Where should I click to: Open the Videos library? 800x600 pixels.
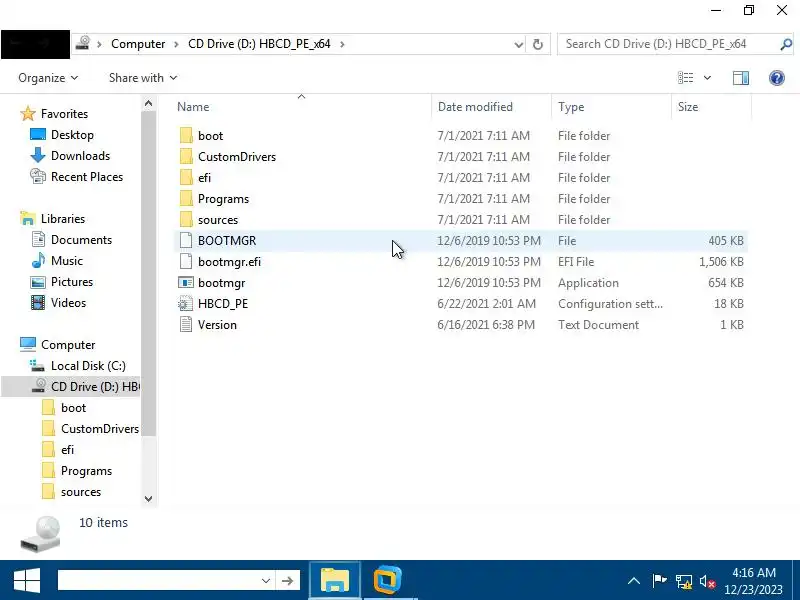(x=68, y=303)
